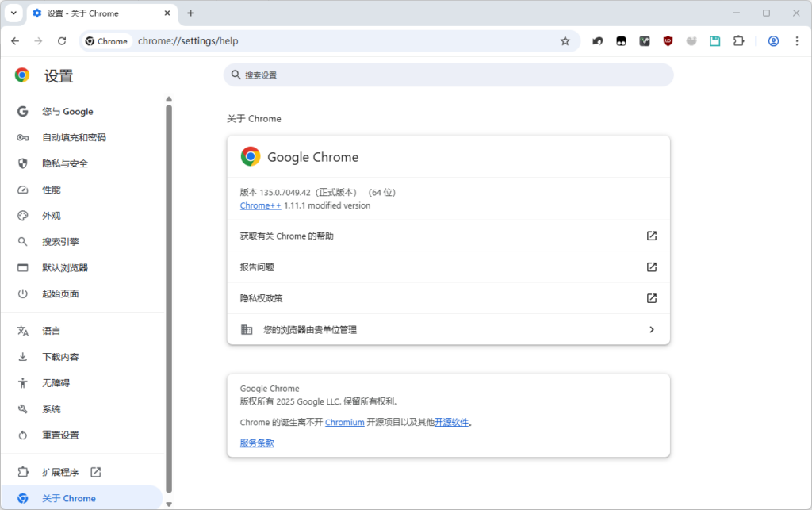812x510 pixels.
Task: Open a new tab with the plus button
Action: (190, 13)
